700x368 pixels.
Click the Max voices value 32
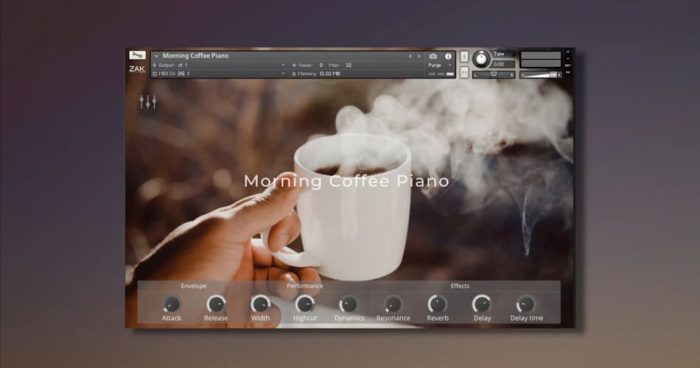(x=348, y=65)
